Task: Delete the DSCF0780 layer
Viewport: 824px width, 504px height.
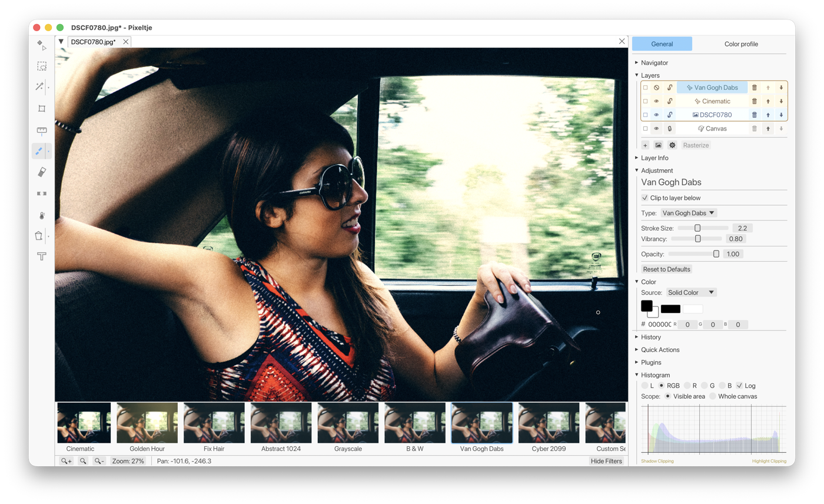Action: (755, 115)
